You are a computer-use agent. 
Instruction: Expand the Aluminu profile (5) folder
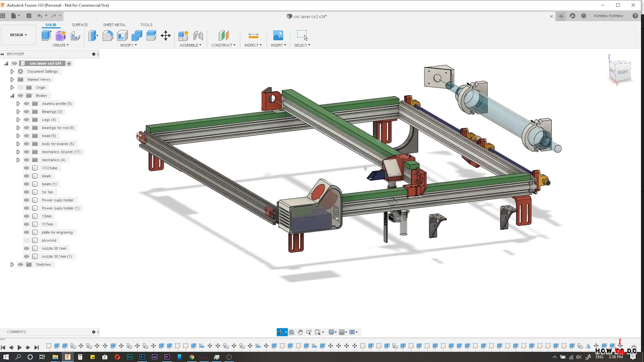point(18,104)
